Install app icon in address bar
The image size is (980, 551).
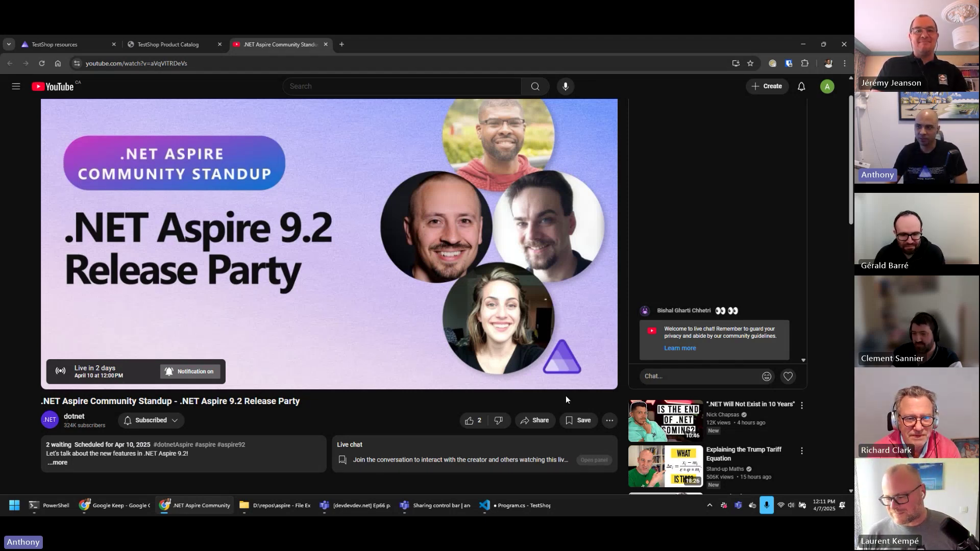pyautogui.click(x=736, y=63)
